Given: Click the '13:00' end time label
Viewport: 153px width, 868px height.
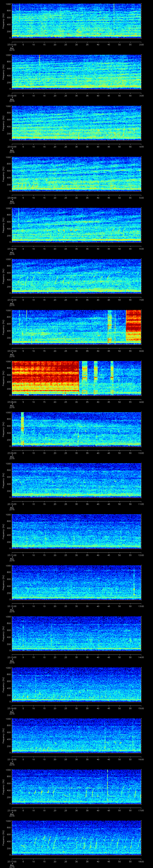Looking at the screenshot, I should [x=141, y=606].
